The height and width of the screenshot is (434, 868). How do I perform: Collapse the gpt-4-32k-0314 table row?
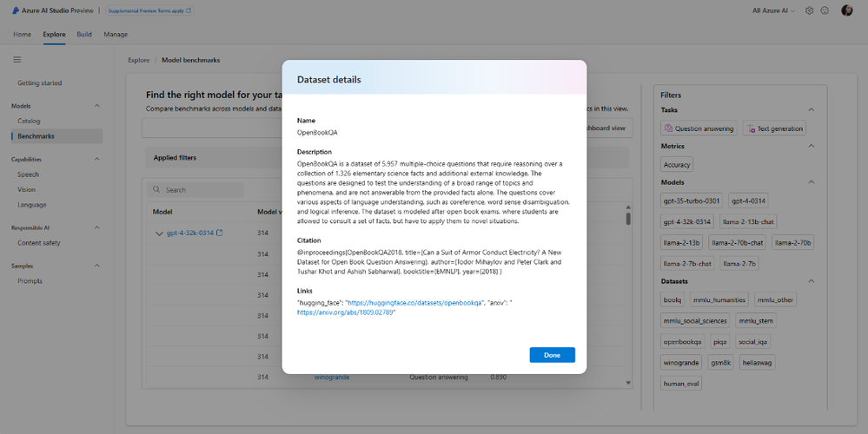point(159,233)
